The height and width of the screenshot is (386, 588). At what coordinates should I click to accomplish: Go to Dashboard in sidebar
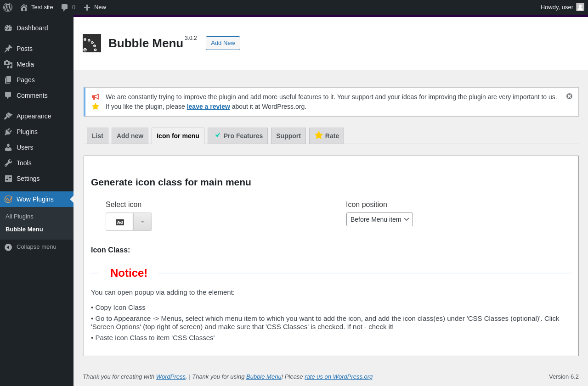coord(37,28)
